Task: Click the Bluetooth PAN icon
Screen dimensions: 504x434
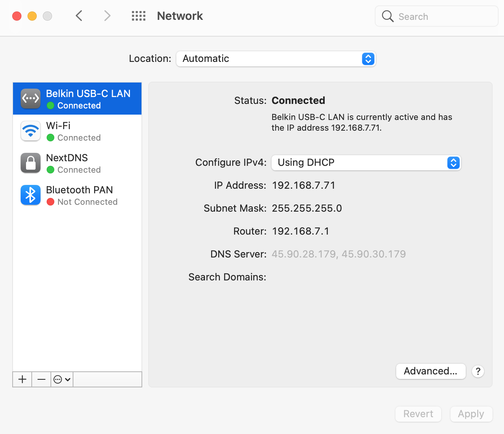Action: pos(31,195)
